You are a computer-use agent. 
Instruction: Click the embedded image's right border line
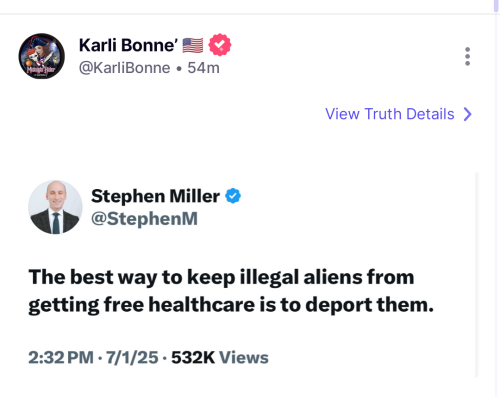pos(477,275)
